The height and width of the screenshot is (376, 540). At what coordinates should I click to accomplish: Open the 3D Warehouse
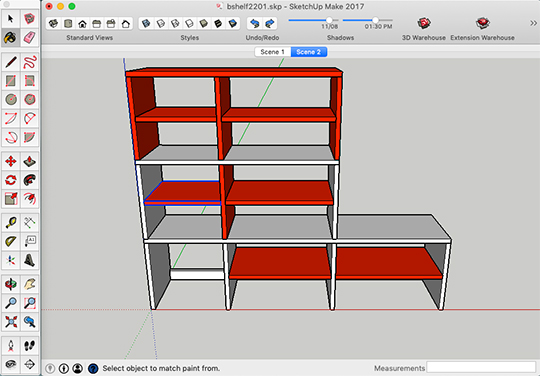424,23
